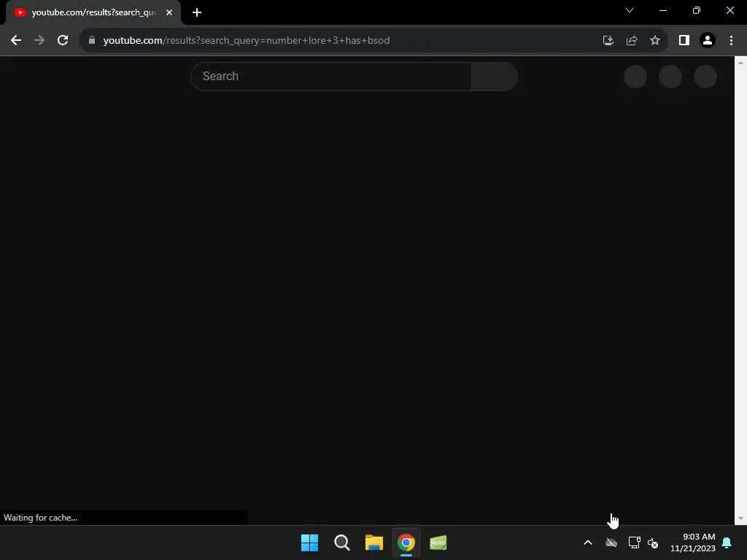The height and width of the screenshot is (560, 747).
Task: Click the address bar URL text
Action: [247, 41]
